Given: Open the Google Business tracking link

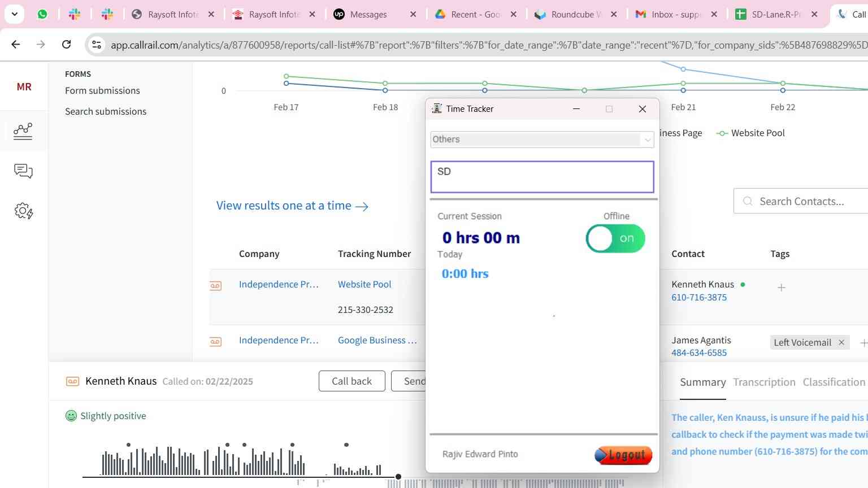Looking at the screenshot, I should pos(377,340).
